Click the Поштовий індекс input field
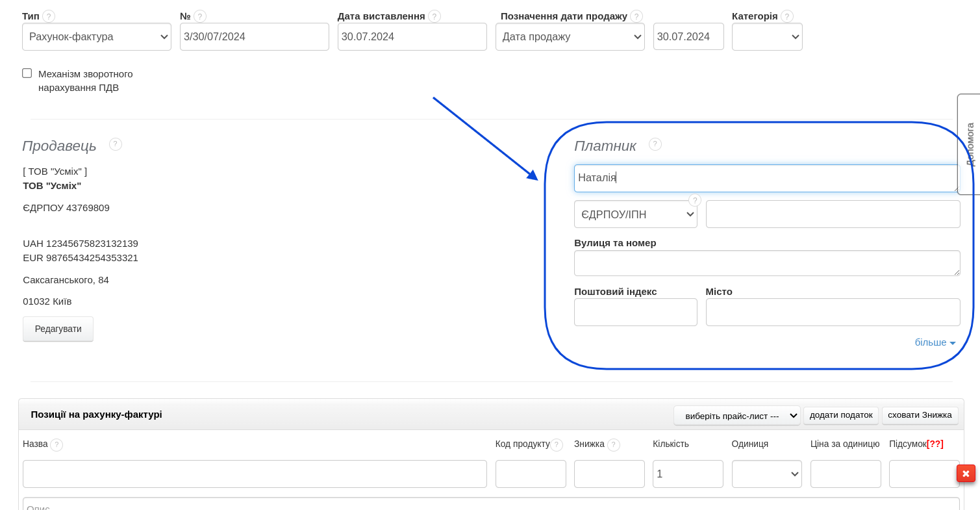Screen dimensions: 980x510 pos(635,312)
